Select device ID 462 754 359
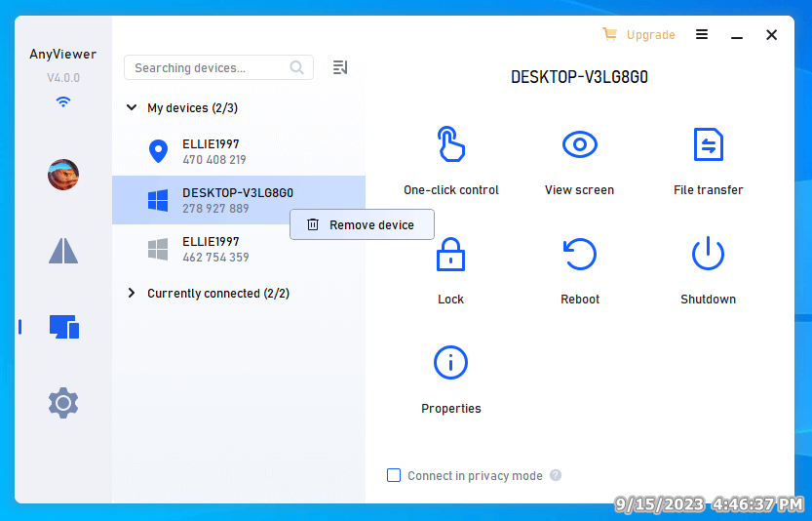 (x=215, y=258)
